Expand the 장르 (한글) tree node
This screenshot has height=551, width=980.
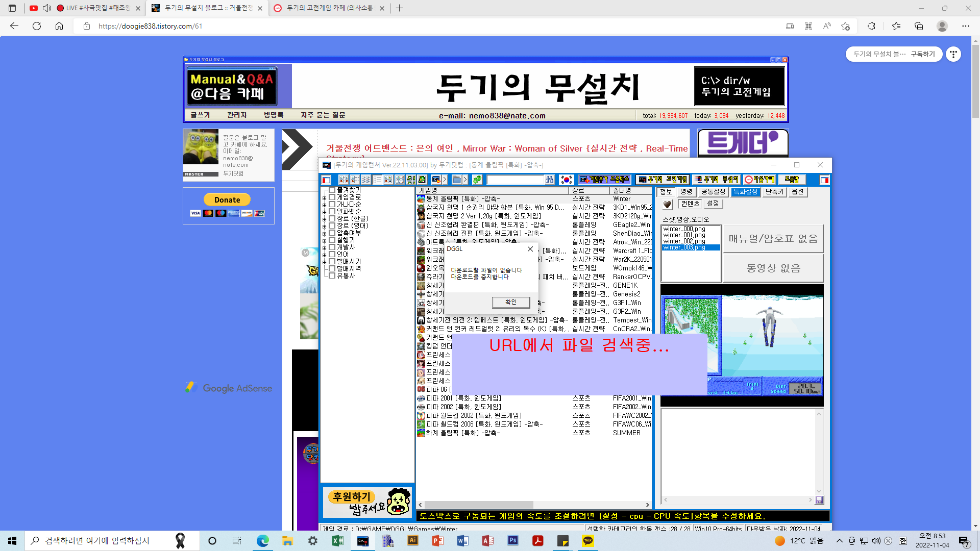click(324, 219)
